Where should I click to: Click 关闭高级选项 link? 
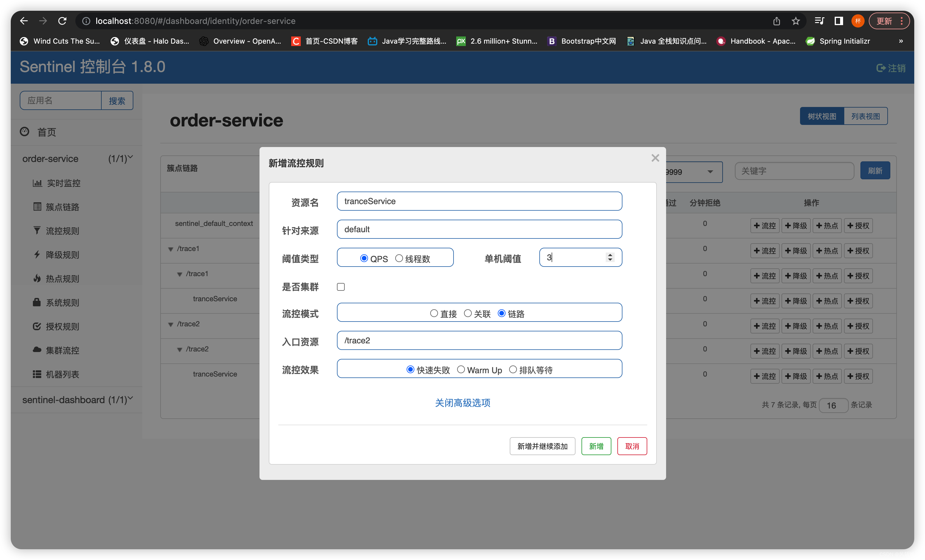[x=462, y=403]
